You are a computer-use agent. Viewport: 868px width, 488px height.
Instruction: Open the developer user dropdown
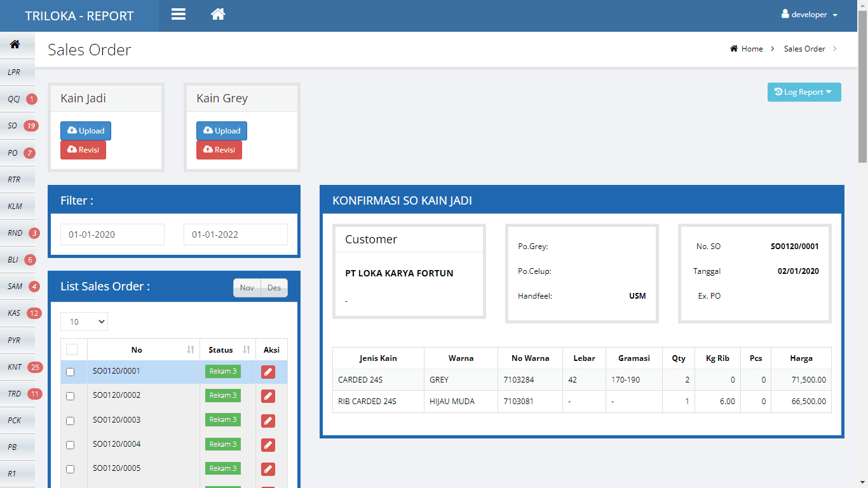pyautogui.click(x=810, y=15)
